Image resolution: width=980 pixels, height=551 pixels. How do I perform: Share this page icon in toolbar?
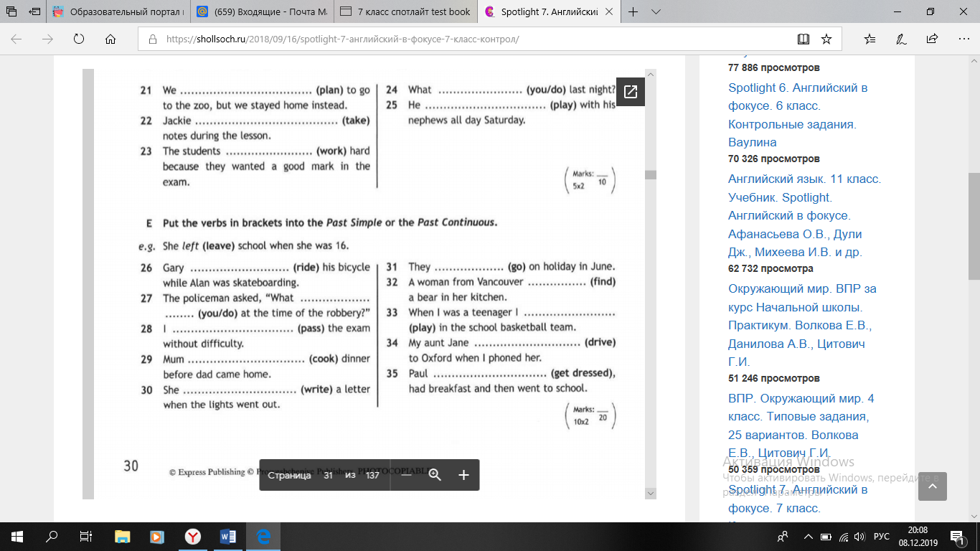click(x=932, y=39)
